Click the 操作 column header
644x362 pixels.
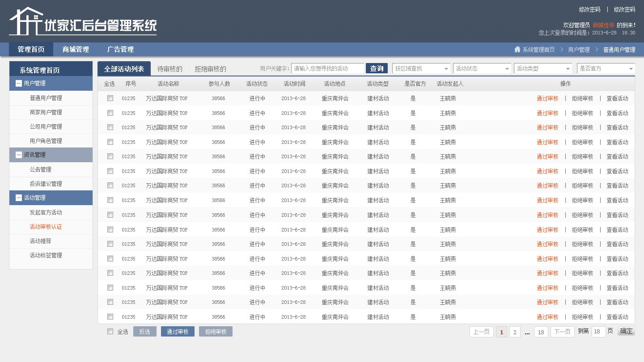(566, 84)
